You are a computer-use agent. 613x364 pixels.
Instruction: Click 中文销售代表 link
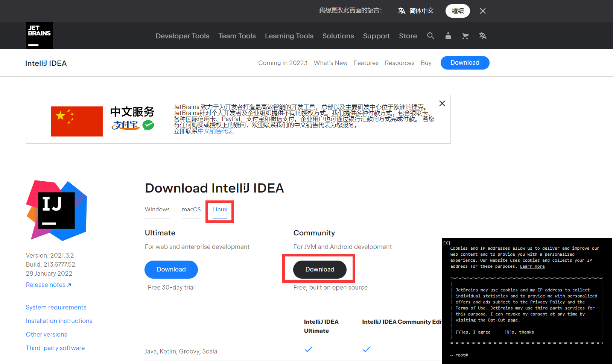[216, 131]
